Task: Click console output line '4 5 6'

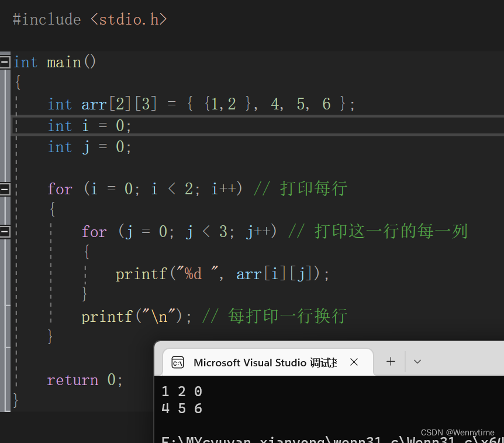Action: tap(182, 408)
